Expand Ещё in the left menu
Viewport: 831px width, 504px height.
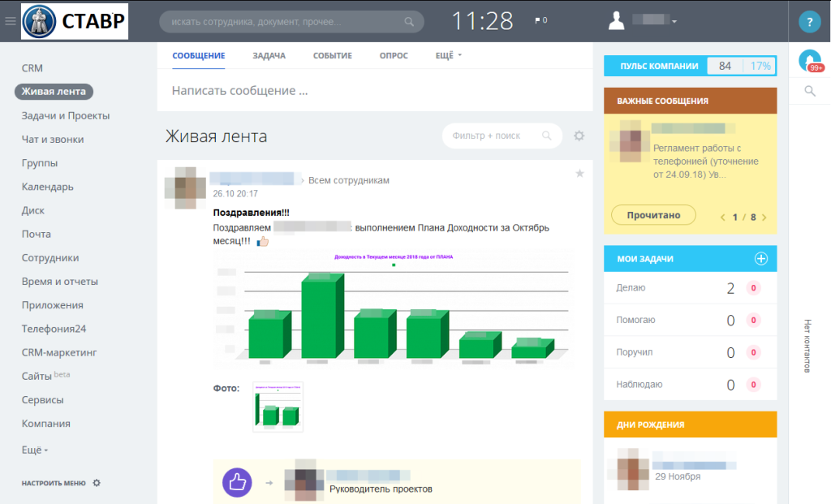(x=34, y=450)
